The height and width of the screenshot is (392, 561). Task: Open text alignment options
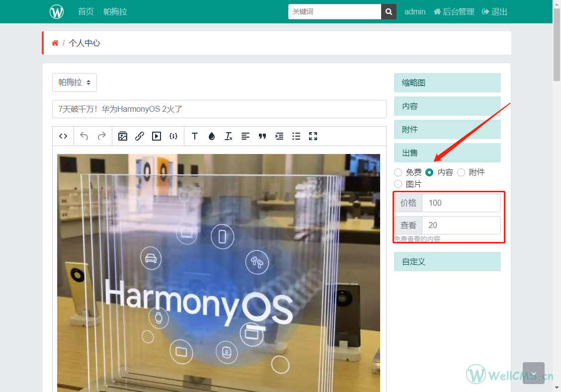pos(245,136)
